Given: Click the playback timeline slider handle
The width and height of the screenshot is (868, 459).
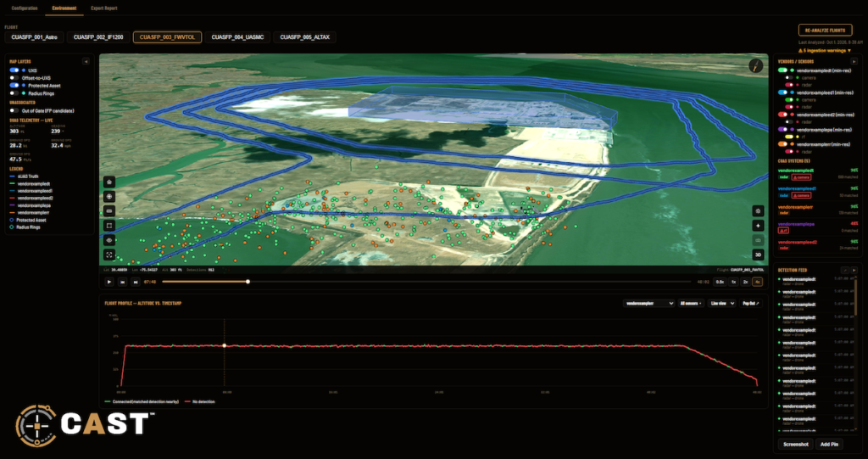Looking at the screenshot, I should [248, 282].
